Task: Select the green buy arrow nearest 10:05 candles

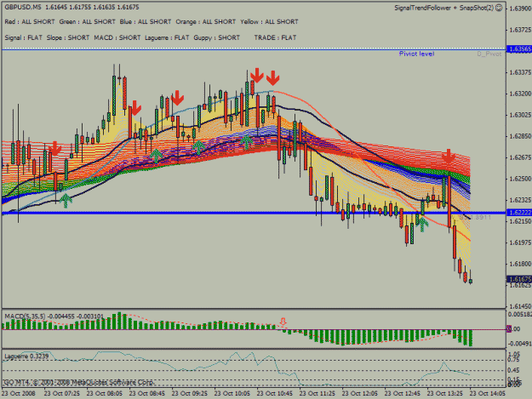Action: click(x=247, y=142)
